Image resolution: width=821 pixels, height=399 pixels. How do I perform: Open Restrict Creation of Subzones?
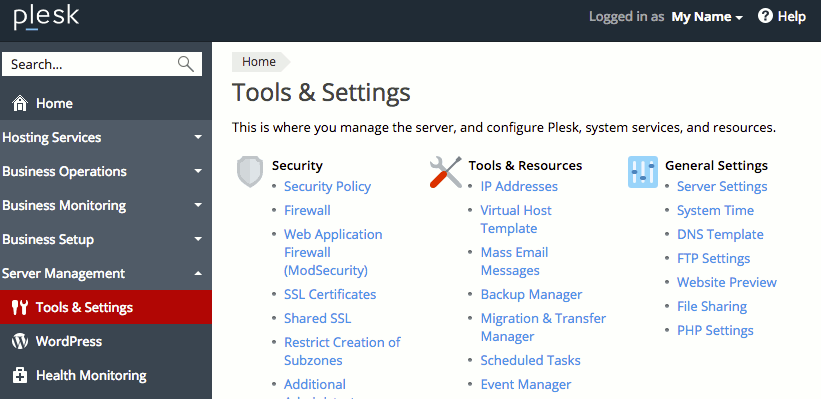342,351
